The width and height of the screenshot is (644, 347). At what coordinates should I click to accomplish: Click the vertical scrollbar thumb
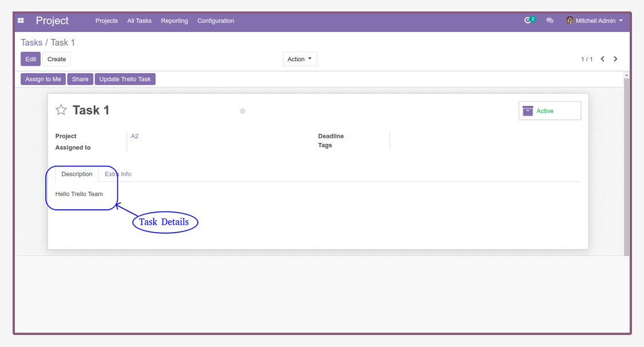[626, 166]
